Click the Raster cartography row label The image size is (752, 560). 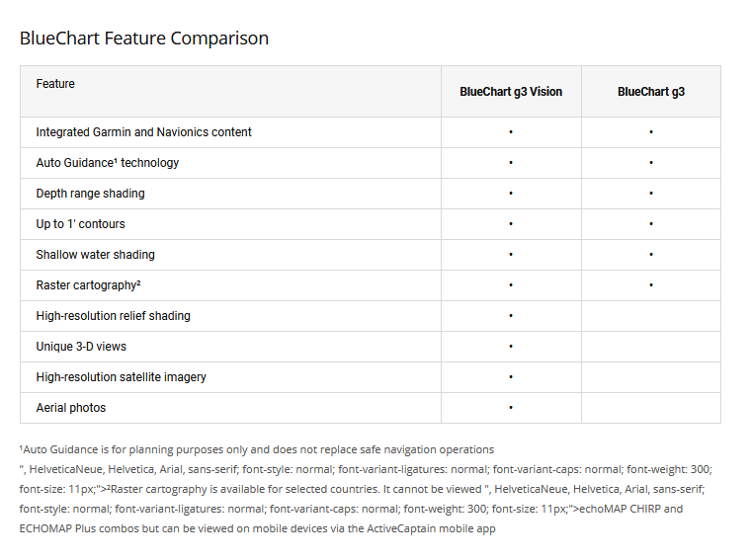[x=89, y=285]
